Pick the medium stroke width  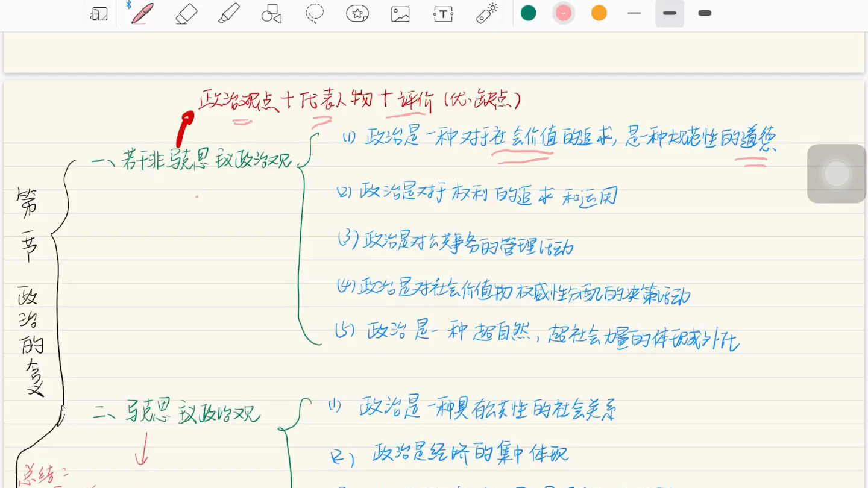(670, 13)
